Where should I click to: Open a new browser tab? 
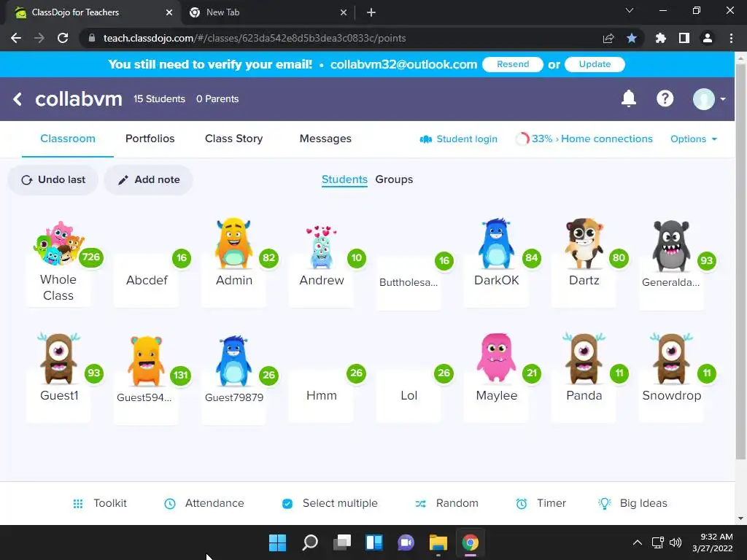coord(371,12)
